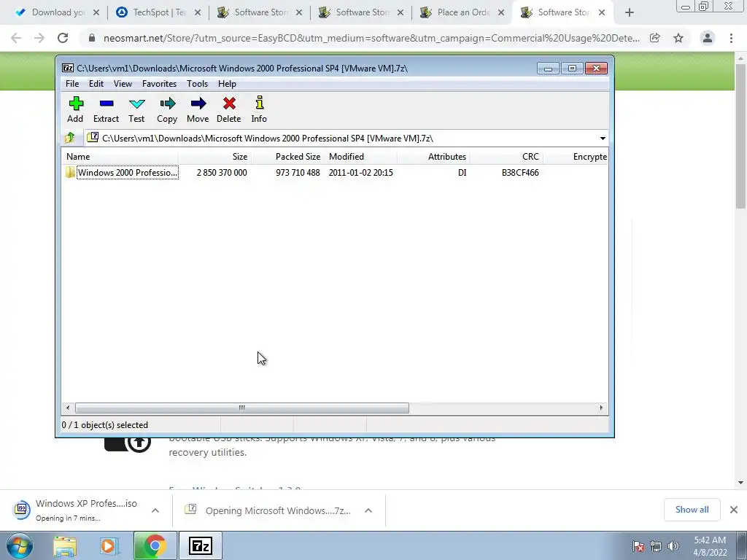Bookmark this page with the star icon
The width and height of the screenshot is (747, 560).
(678, 38)
